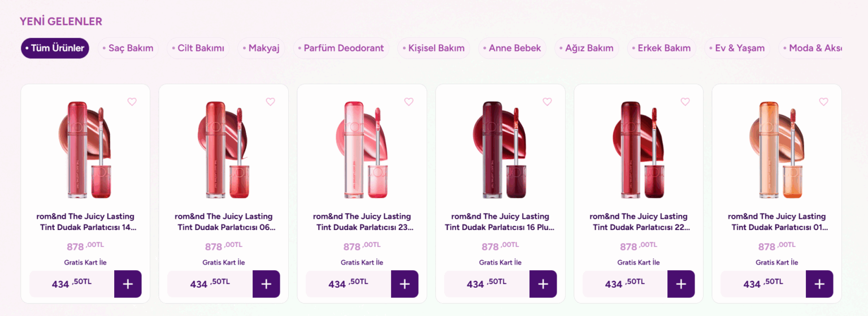Add Tint 23 to cart with plus

pos(405,284)
